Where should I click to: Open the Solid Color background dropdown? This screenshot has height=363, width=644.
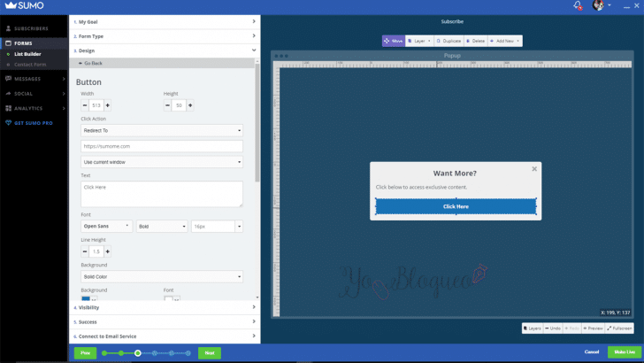pyautogui.click(x=162, y=276)
